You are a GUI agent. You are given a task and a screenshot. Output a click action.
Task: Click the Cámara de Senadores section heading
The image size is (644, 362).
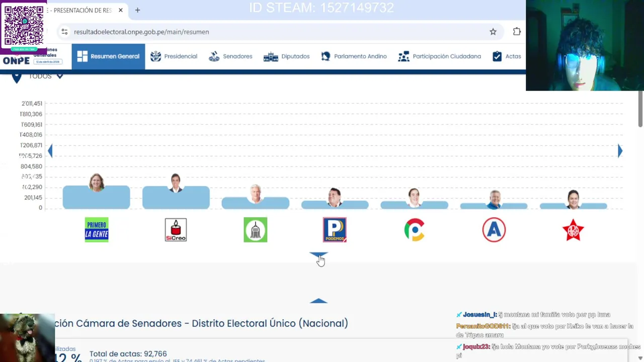pyautogui.click(x=201, y=323)
